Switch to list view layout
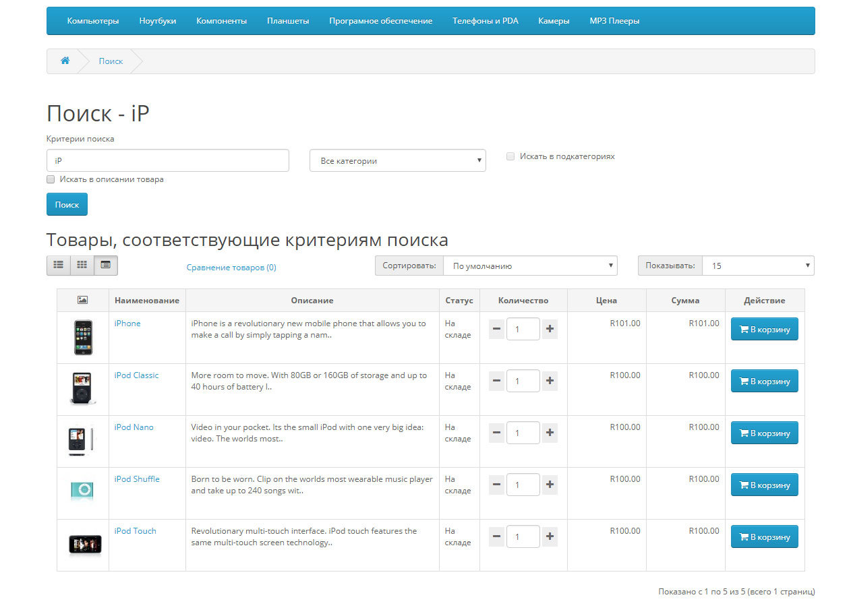The width and height of the screenshot is (849, 616). point(59,266)
